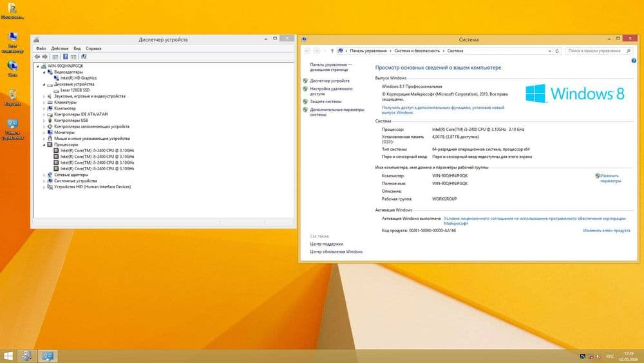
Task: Click the blue Help toolbar icon in Device Manager
Action: pyautogui.click(x=65, y=57)
